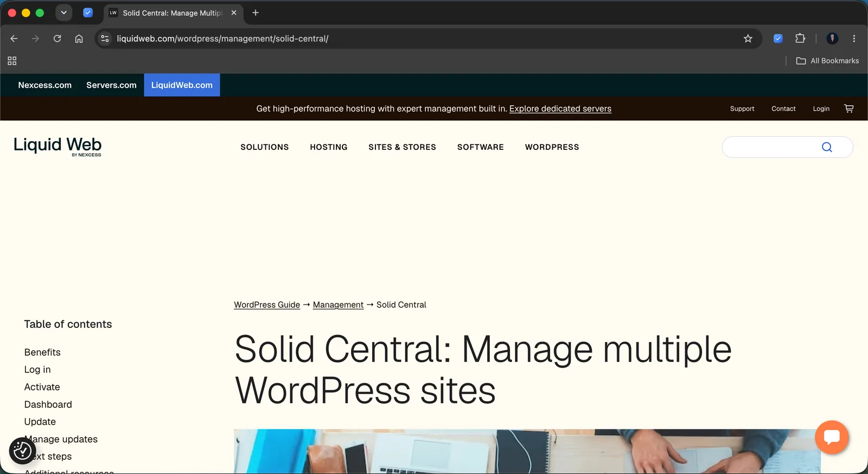This screenshot has height=474, width=868.
Task: Switch to Nexcess.com site tab
Action: tap(45, 85)
